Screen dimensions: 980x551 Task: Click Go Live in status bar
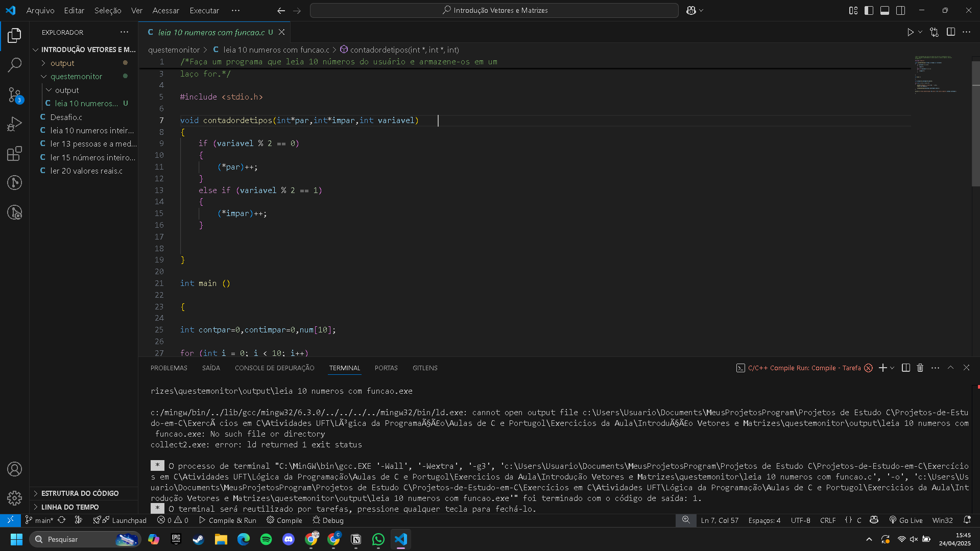tap(905, 520)
